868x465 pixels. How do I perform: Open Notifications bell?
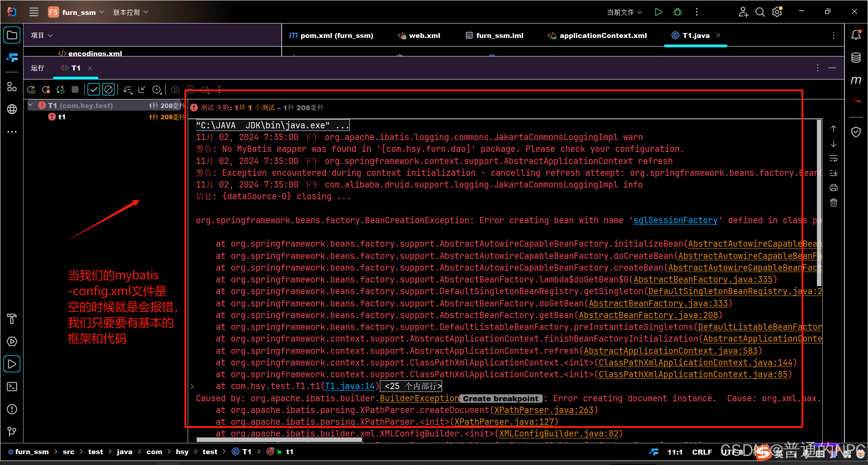click(x=856, y=35)
